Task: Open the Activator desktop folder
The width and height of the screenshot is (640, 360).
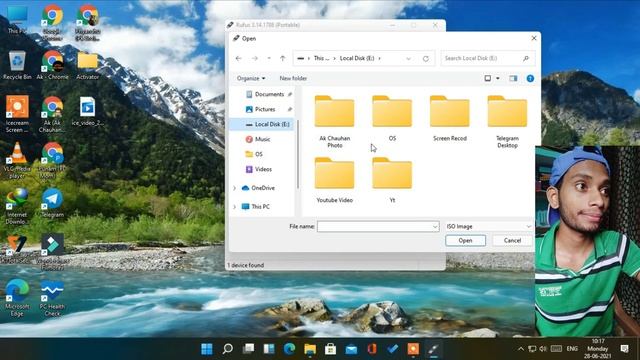Action: 87,65
